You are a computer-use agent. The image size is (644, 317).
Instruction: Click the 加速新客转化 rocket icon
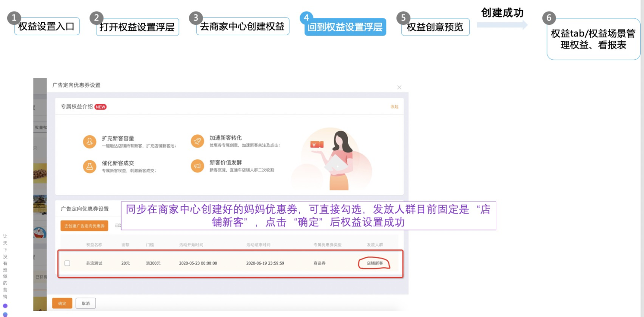tap(197, 142)
